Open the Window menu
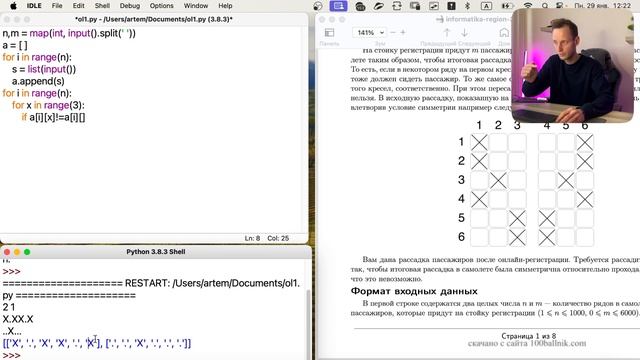640x360 pixels. [196, 6]
